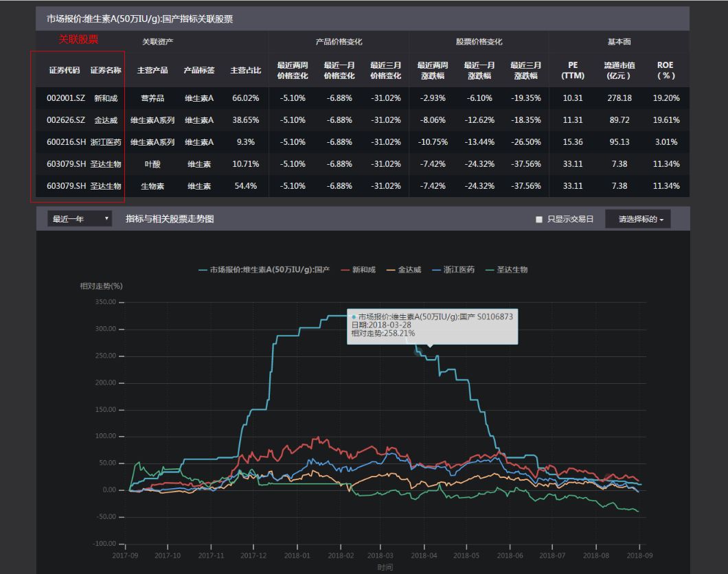Viewport: 728px width, 574px height.
Task: Enable the 只显示交易日 checkbox
Action: pos(539,220)
